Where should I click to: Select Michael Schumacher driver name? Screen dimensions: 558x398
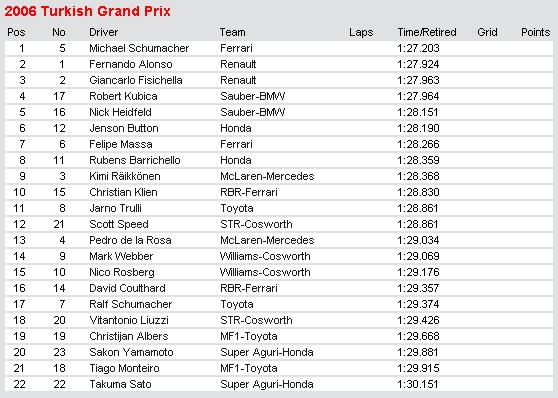click(139, 48)
